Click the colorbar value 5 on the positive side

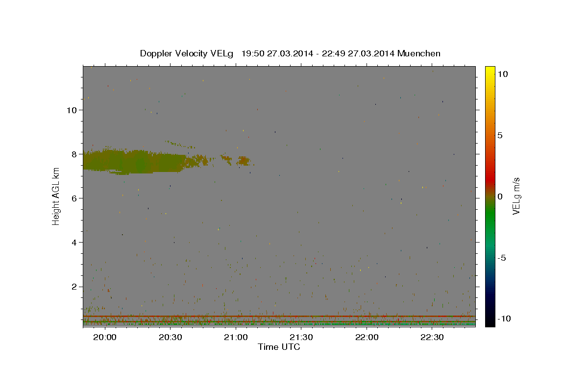point(500,135)
